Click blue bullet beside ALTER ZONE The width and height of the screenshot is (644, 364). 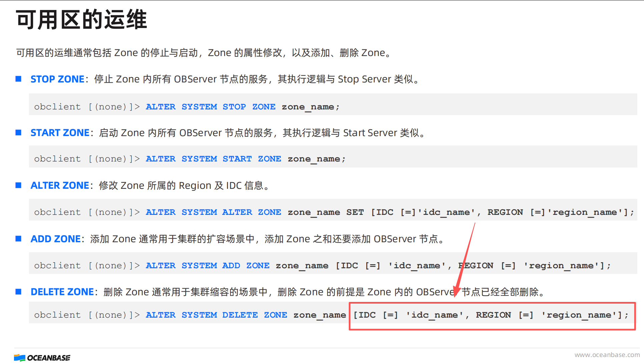click(x=18, y=186)
